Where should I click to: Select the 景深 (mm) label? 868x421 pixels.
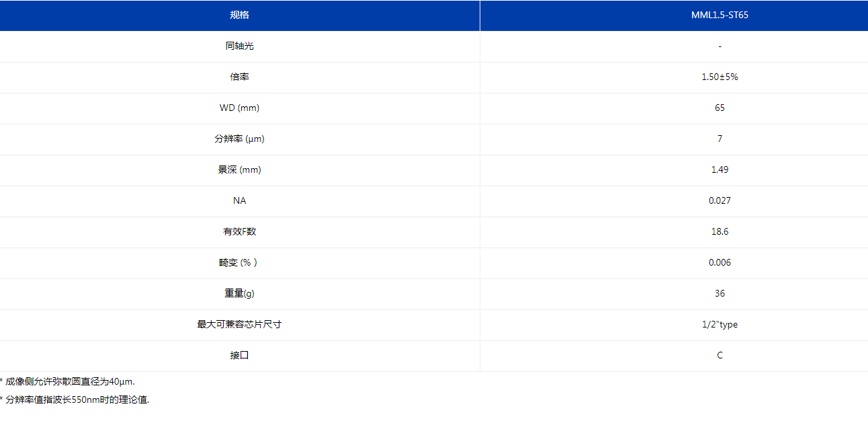240,170
